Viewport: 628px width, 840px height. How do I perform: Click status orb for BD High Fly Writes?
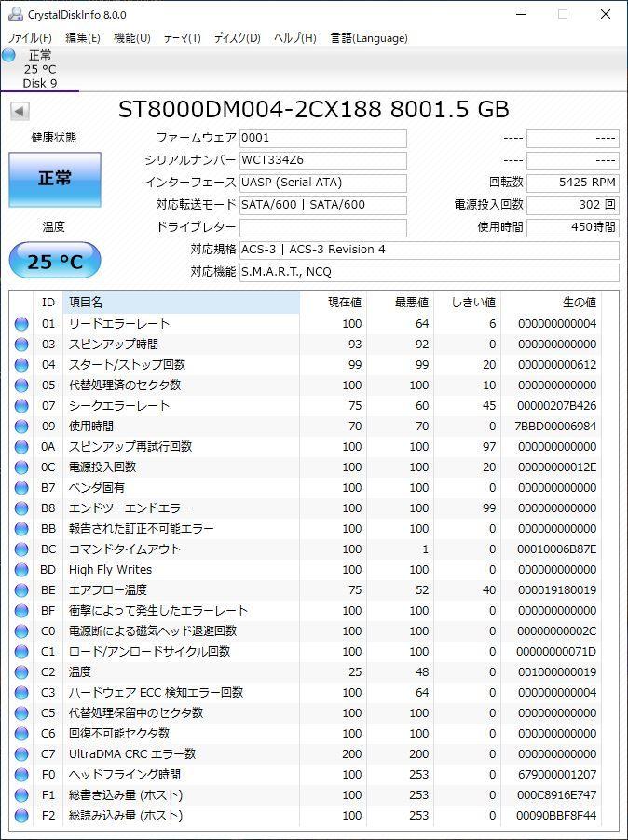[x=21, y=569]
